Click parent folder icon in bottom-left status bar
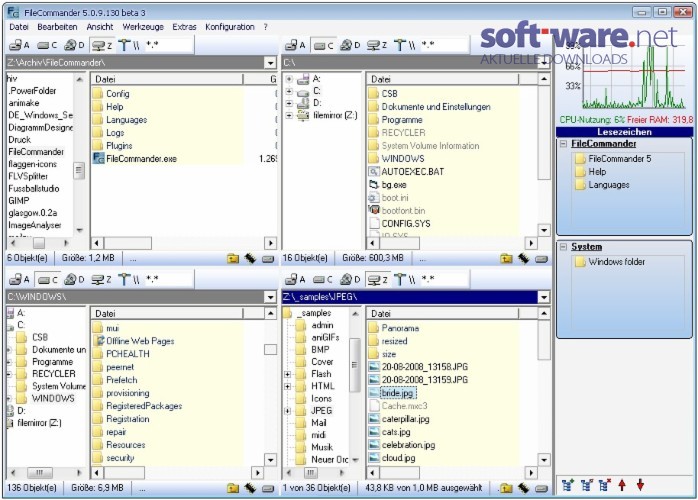The height and width of the screenshot is (500, 698). point(233,488)
